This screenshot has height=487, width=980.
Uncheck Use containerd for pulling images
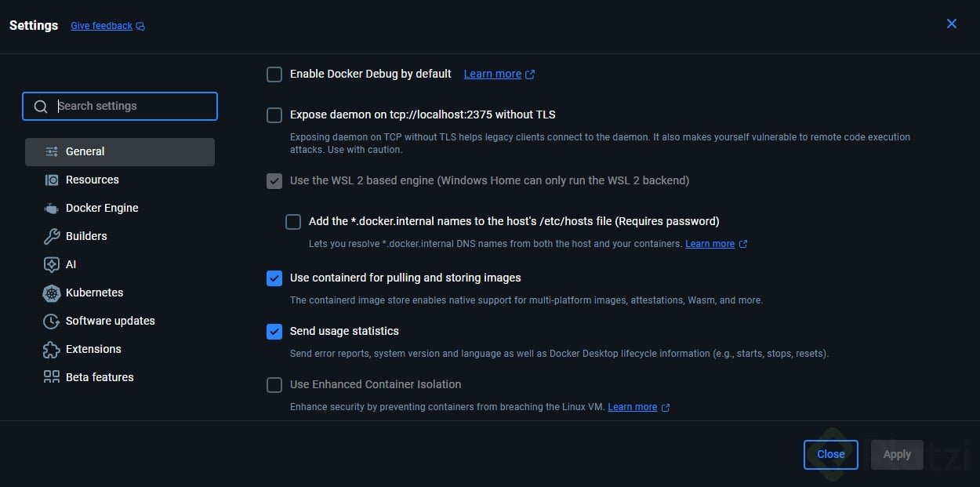click(274, 278)
